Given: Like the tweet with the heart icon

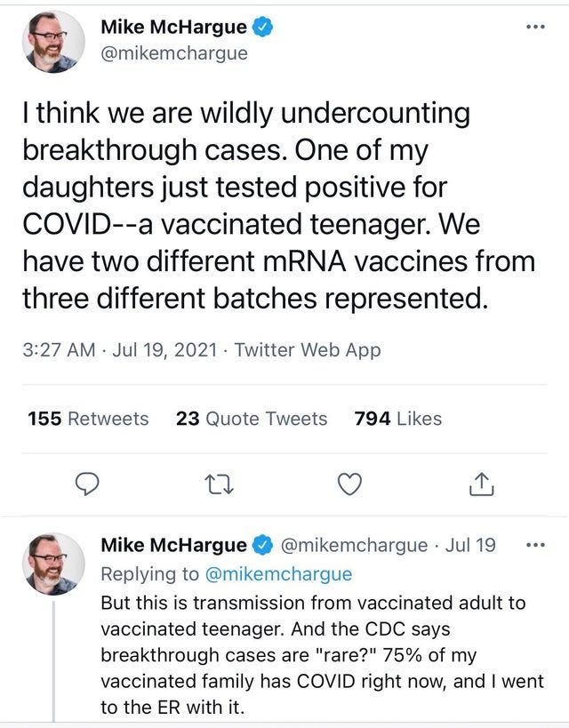Looking at the screenshot, I should coord(351,484).
